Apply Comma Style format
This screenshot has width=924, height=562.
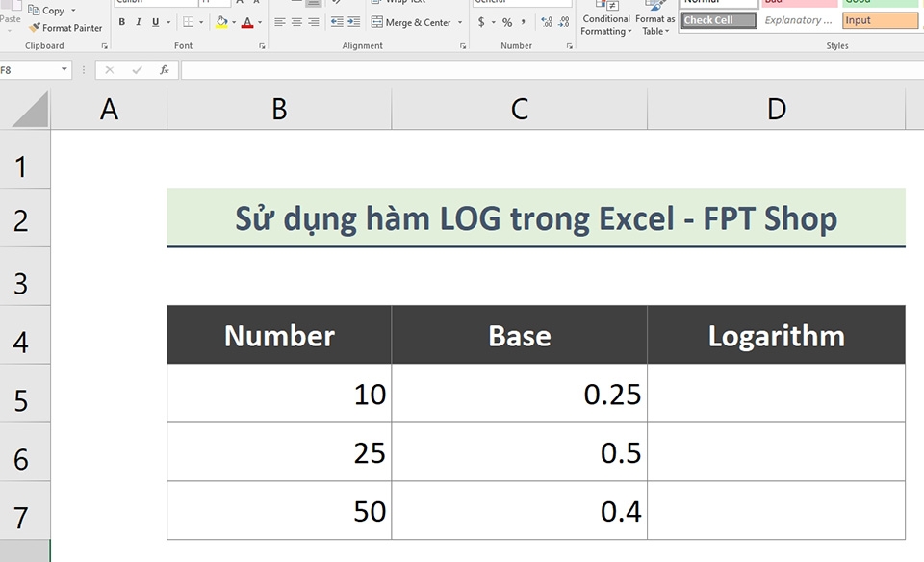[523, 22]
